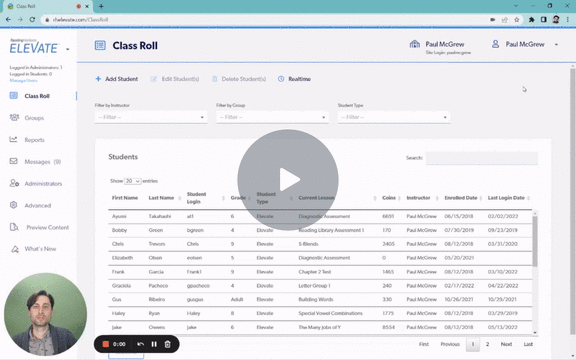The image size is (576, 360).
Task: Select the Reports menu item
Action: (x=35, y=140)
